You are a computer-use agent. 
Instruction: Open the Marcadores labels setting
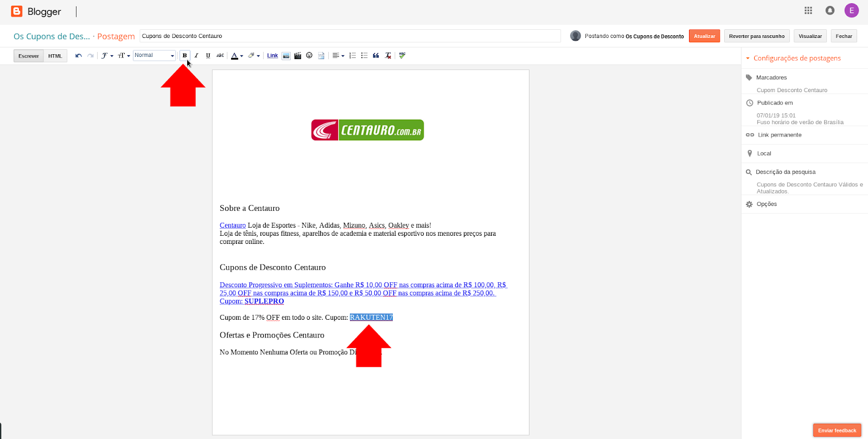click(771, 78)
